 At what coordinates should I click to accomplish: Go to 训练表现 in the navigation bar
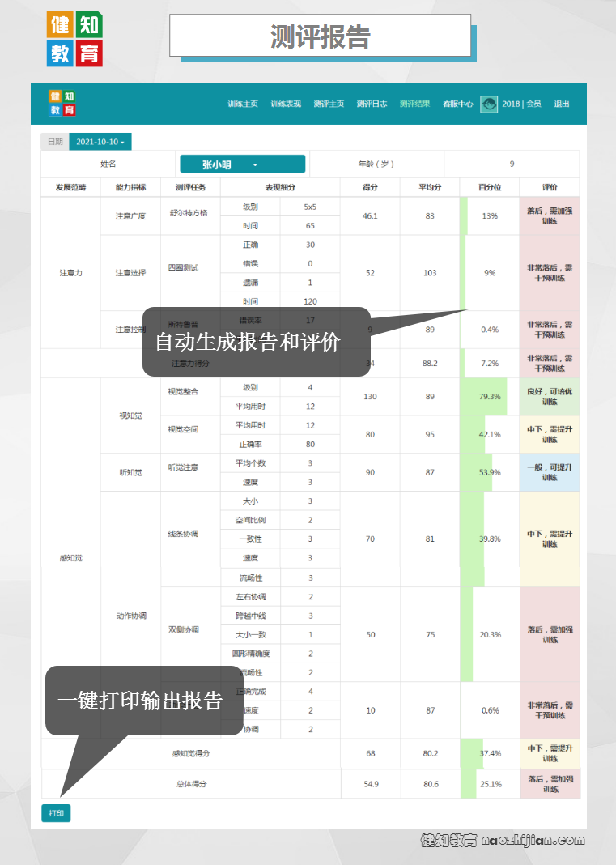point(286,104)
